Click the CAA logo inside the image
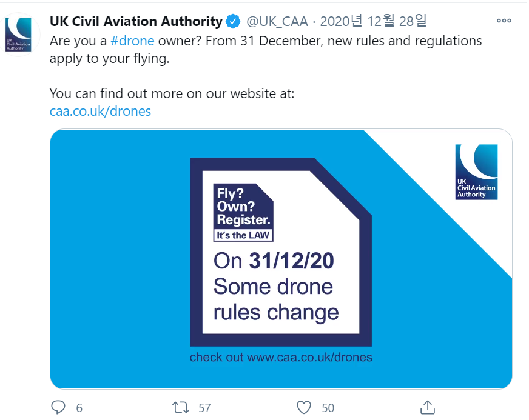This screenshot has width=529, height=420. (x=476, y=172)
